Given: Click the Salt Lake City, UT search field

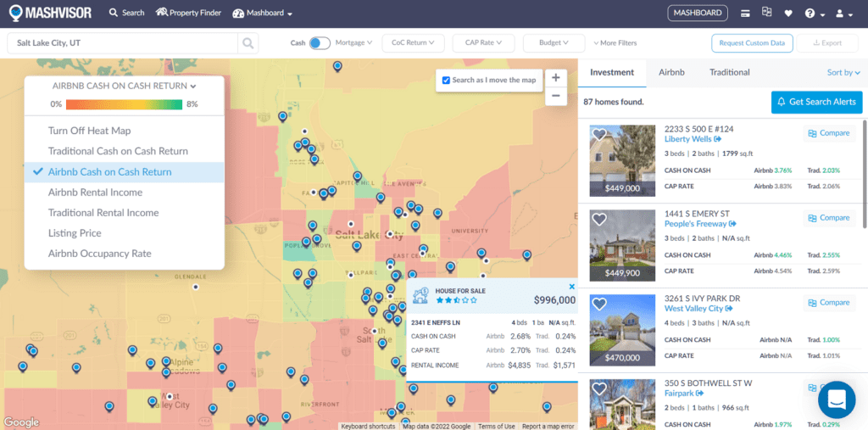Looking at the screenshot, I should click(x=122, y=43).
